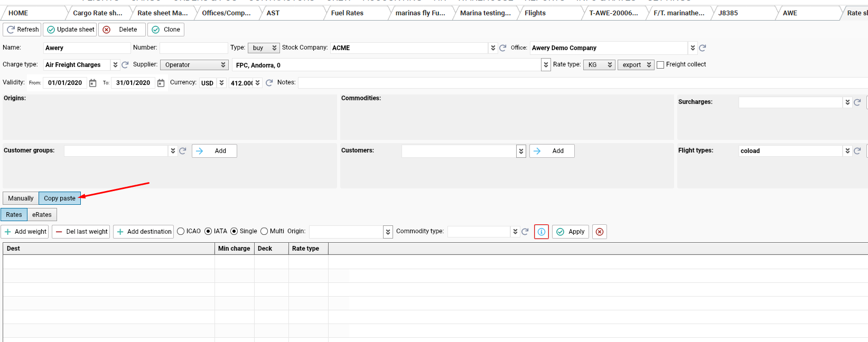Click the Add destination button
This screenshot has height=342, width=868.
144,232
